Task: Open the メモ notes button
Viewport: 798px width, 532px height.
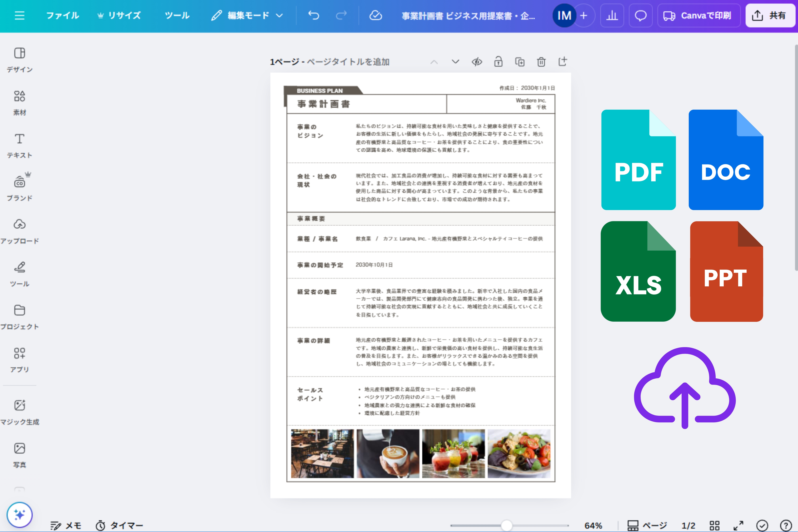Action: click(66, 525)
